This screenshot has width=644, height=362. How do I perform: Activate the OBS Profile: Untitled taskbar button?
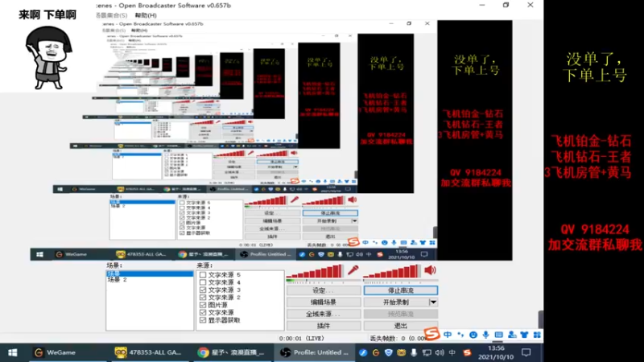coord(314,352)
